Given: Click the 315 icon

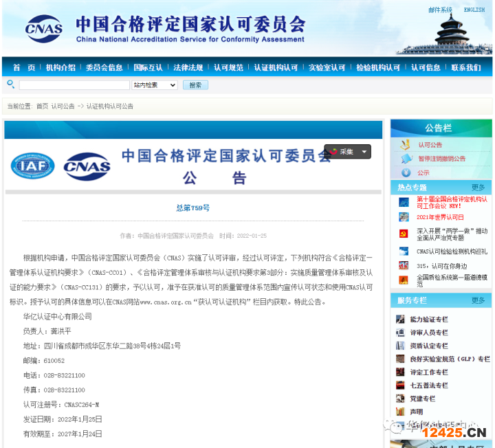Looking at the screenshot, I should pyautogui.click(x=404, y=265).
